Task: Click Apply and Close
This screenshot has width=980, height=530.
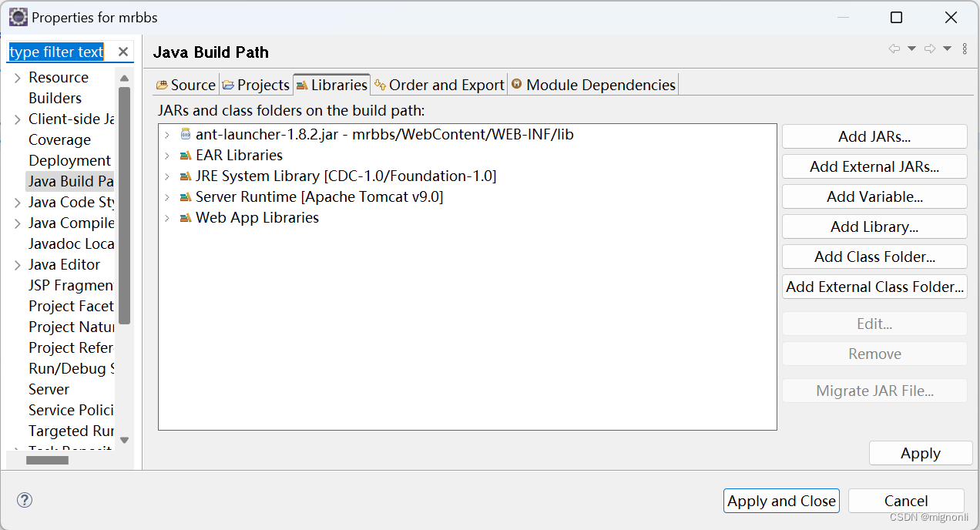Action: click(780, 501)
